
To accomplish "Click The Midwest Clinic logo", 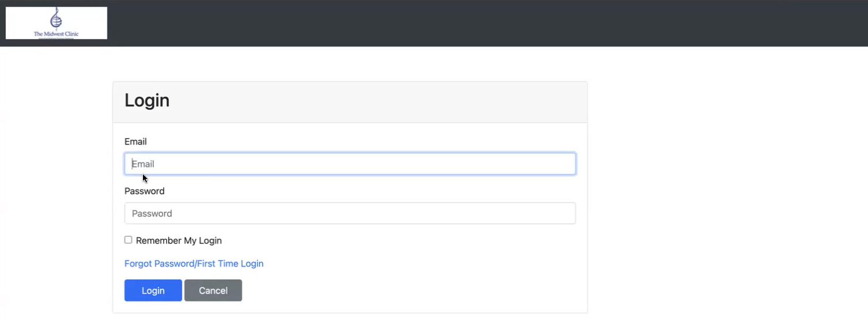I will (x=56, y=23).
